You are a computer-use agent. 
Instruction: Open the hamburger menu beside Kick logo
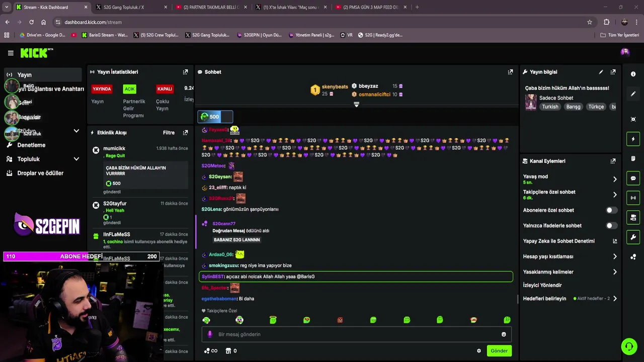click(x=11, y=53)
